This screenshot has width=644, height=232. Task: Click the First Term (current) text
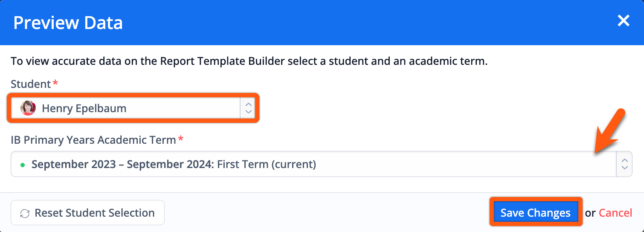pyautogui.click(x=267, y=164)
